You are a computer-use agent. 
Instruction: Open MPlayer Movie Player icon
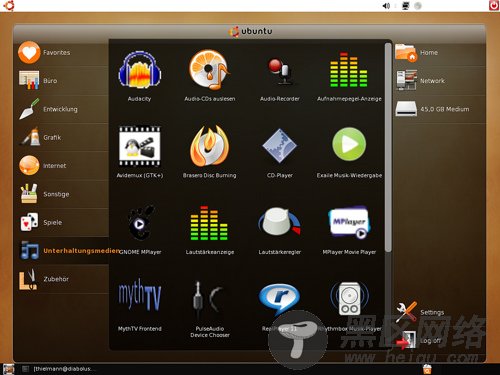(349, 223)
